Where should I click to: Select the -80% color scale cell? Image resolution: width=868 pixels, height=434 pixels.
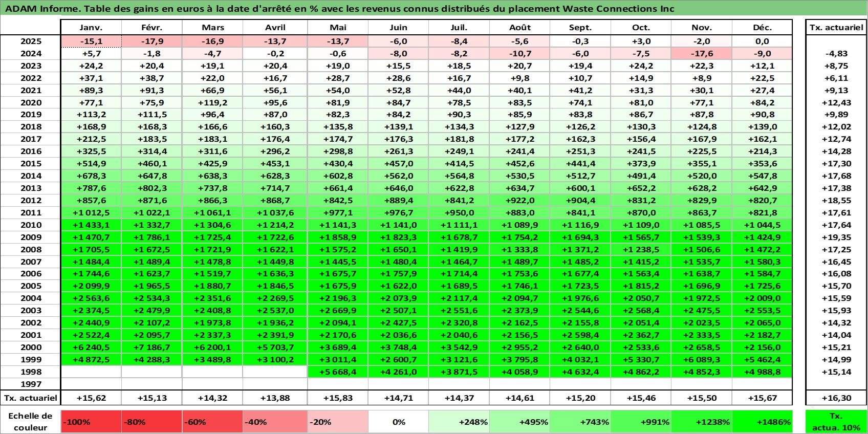(x=152, y=422)
